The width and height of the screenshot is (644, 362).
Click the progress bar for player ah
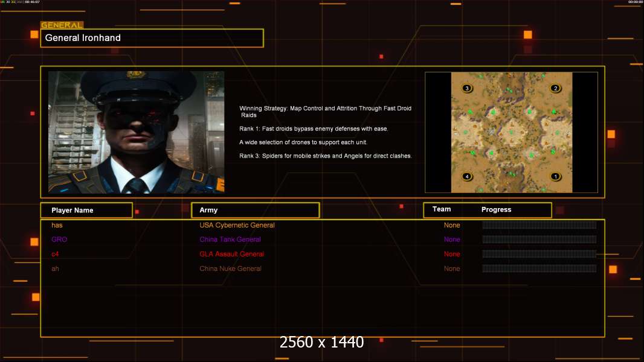click(539, 268)
